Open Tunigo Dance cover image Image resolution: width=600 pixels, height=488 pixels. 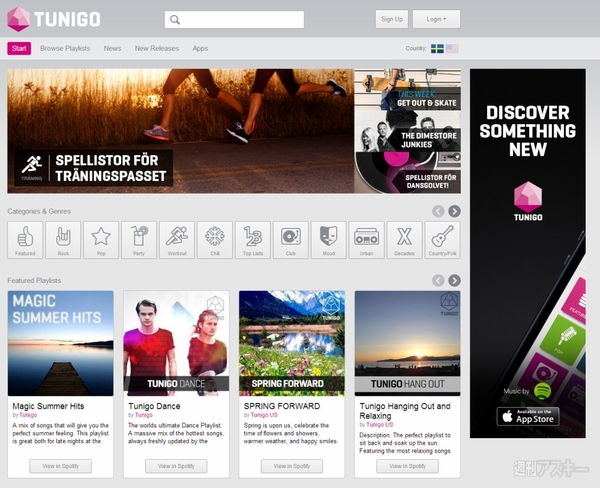tap(176, 343)
